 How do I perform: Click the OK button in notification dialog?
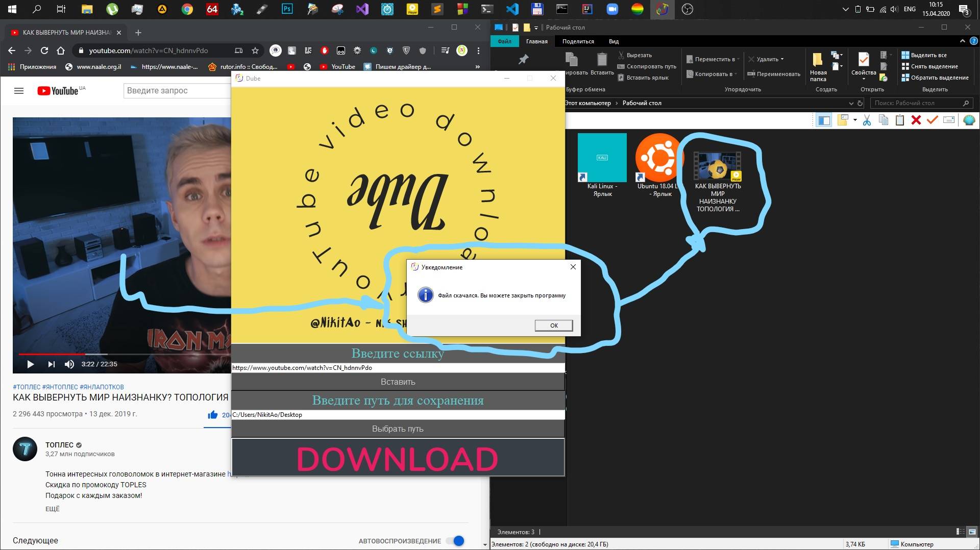click(x=554, y=326)
